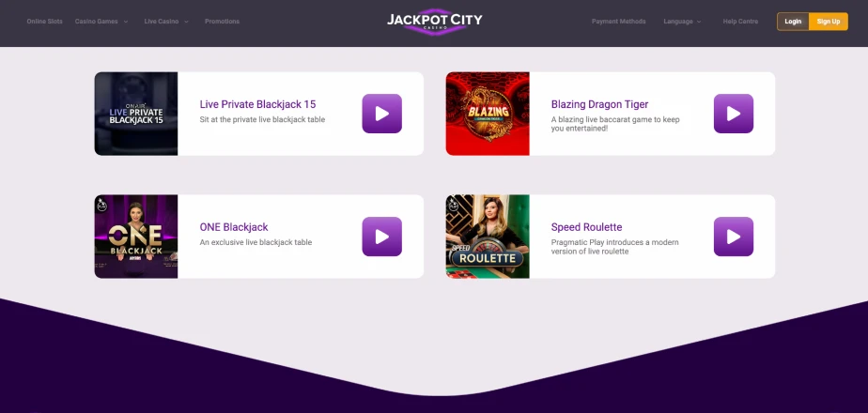Screen dimensions: 868x413
Task: Open Jackpot City Casino logo
Action: coord(435,22)
